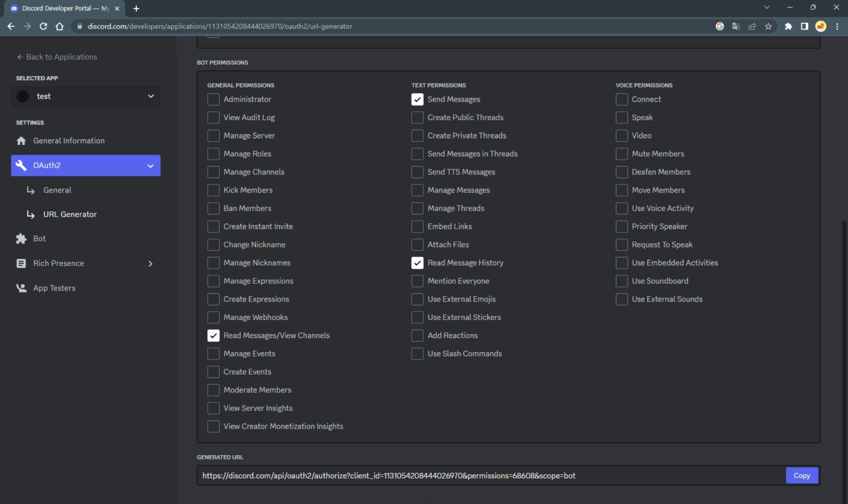The image size is (848, 504).
Task: Collapse the OAuth2 section chevron
Action: click(151, 166)
